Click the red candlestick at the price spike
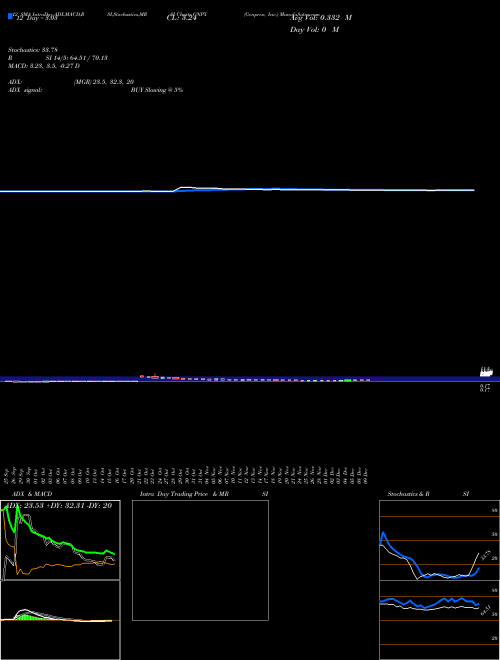The image size is (500, 660). point(155,377)
